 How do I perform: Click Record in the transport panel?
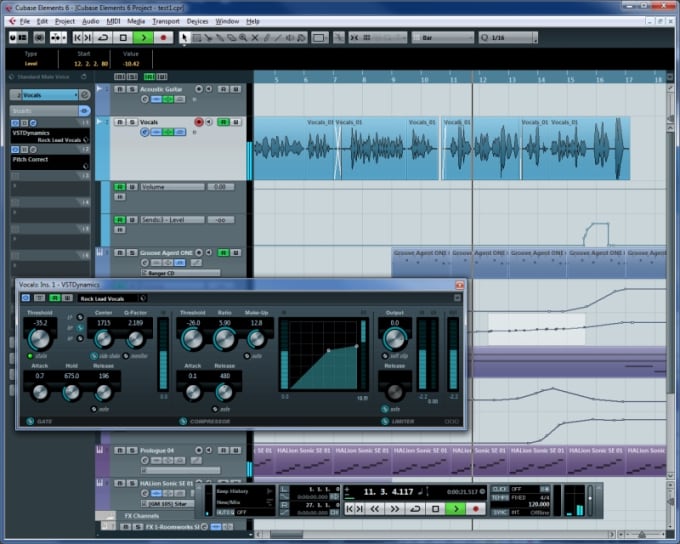476,508
